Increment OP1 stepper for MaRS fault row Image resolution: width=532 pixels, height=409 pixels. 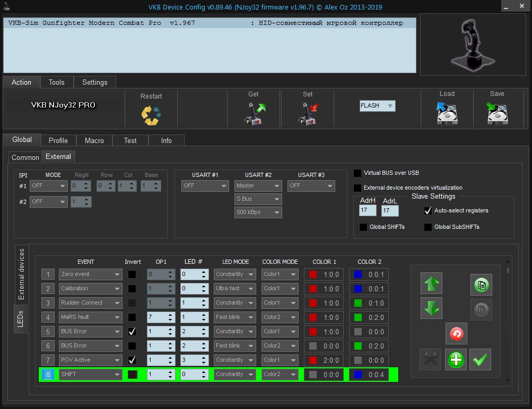pos(170,315)
